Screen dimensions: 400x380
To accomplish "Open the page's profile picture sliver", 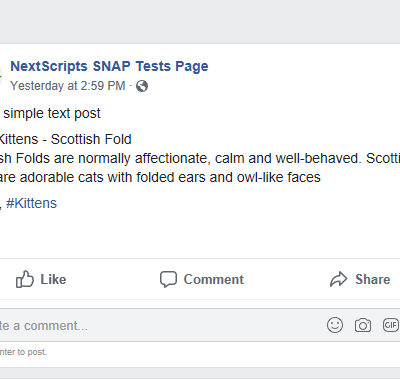I will 1,76.
